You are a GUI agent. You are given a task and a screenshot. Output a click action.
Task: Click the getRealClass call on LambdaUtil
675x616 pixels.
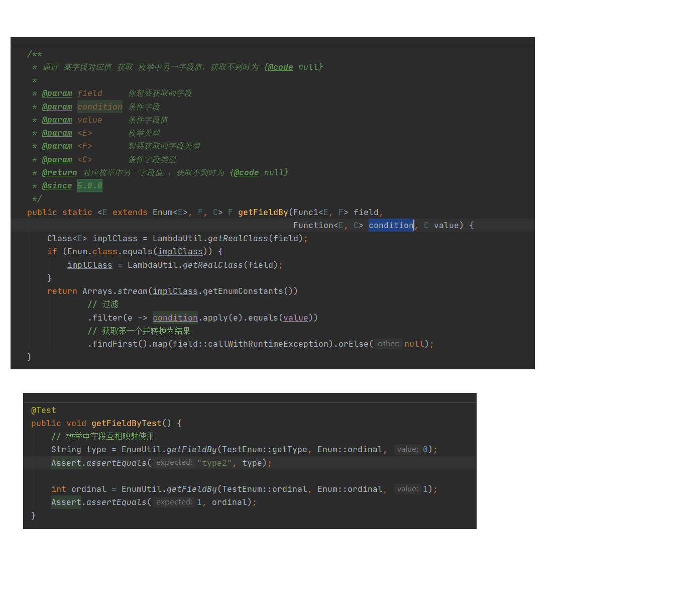237,238
